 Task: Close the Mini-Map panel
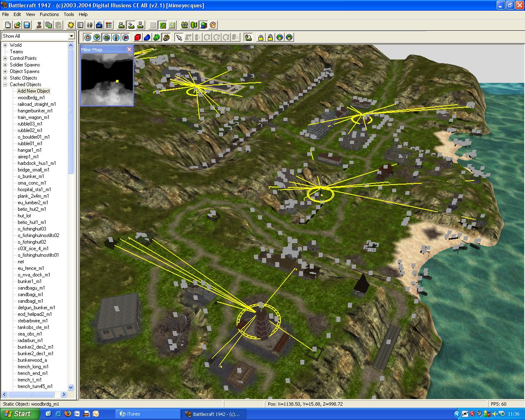129,50
